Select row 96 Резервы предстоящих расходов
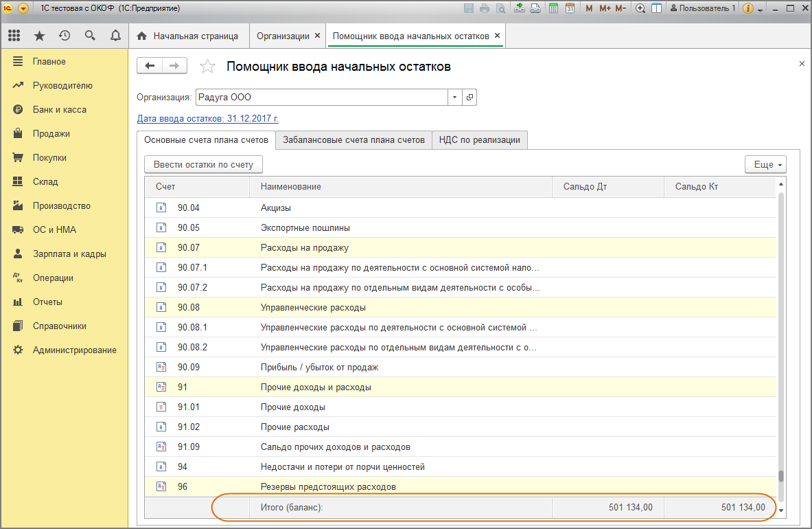The height and width of the screenshot is (529, 812). 461,486
